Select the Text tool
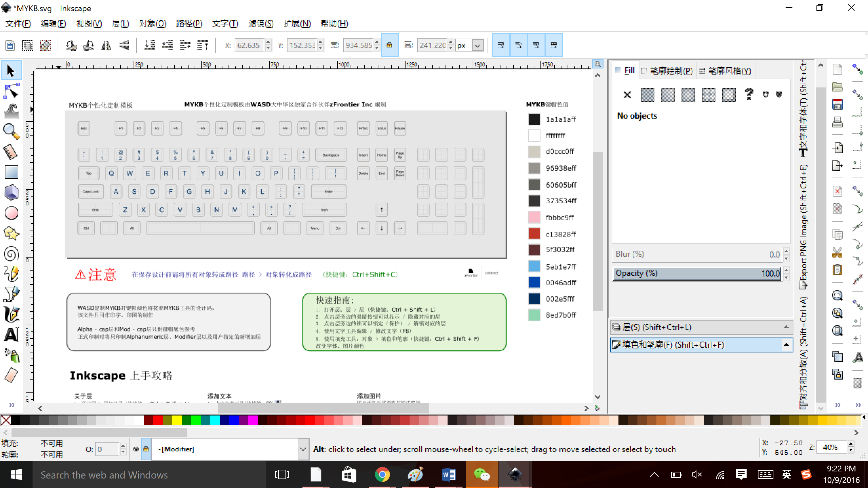The height and width of the screenshot is (488, 868). 11,335
